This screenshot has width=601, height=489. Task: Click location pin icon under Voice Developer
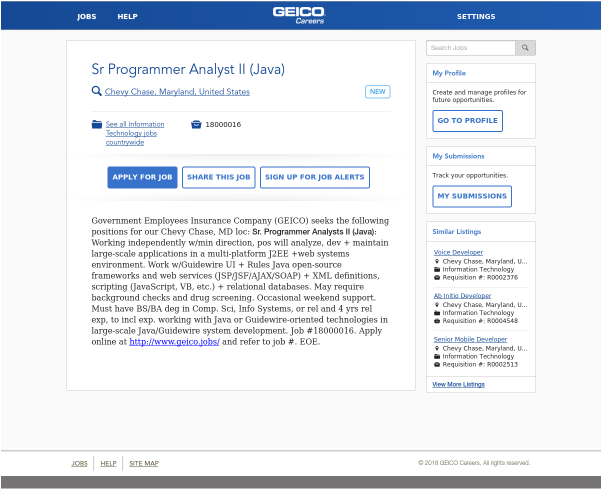437,261
